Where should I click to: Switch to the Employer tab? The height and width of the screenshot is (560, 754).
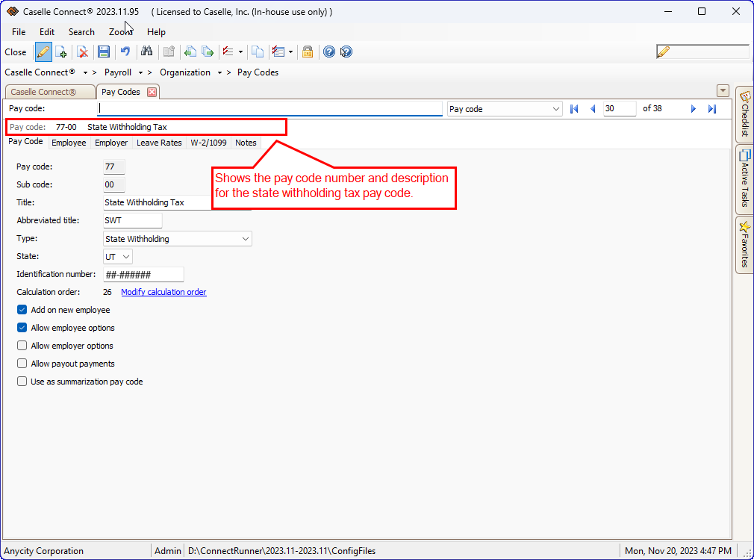pos(111,143)
